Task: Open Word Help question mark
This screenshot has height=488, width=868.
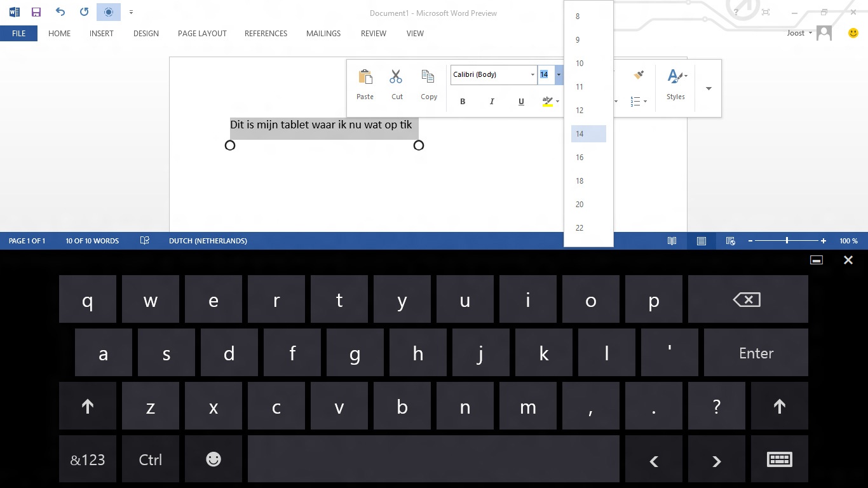Action: 736,12
